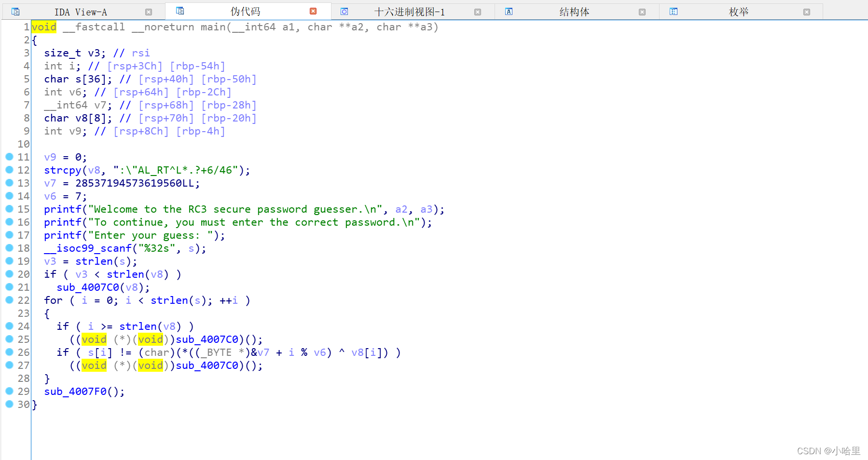
Task: Click strcpy function name on line 12
Action: click(x=63, y=170)
